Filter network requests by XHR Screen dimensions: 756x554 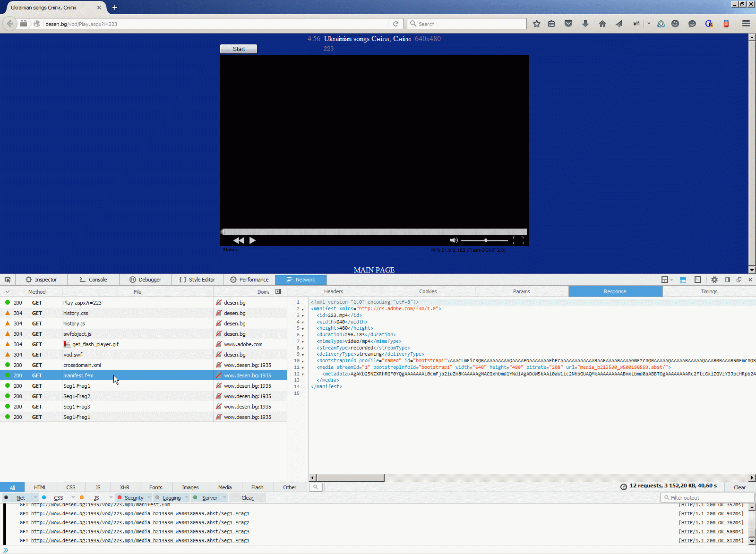[x=125, y=487]
